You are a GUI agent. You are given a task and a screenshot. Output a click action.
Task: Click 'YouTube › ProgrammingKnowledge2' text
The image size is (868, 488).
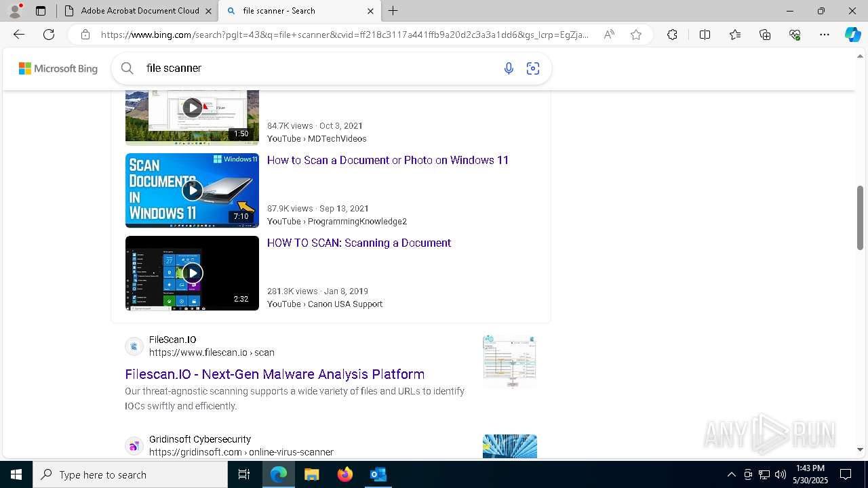pos(337,222)
